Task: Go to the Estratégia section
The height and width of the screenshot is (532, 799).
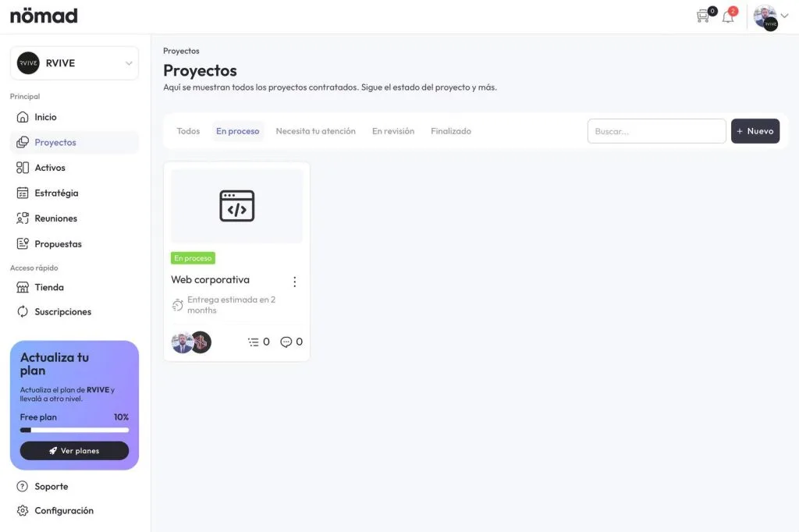Action: tap(56, 193)
